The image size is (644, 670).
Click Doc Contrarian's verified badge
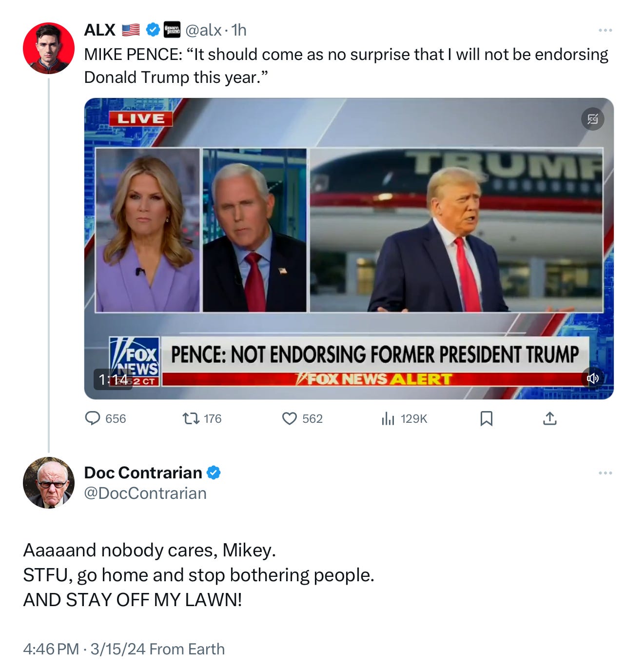214,473
